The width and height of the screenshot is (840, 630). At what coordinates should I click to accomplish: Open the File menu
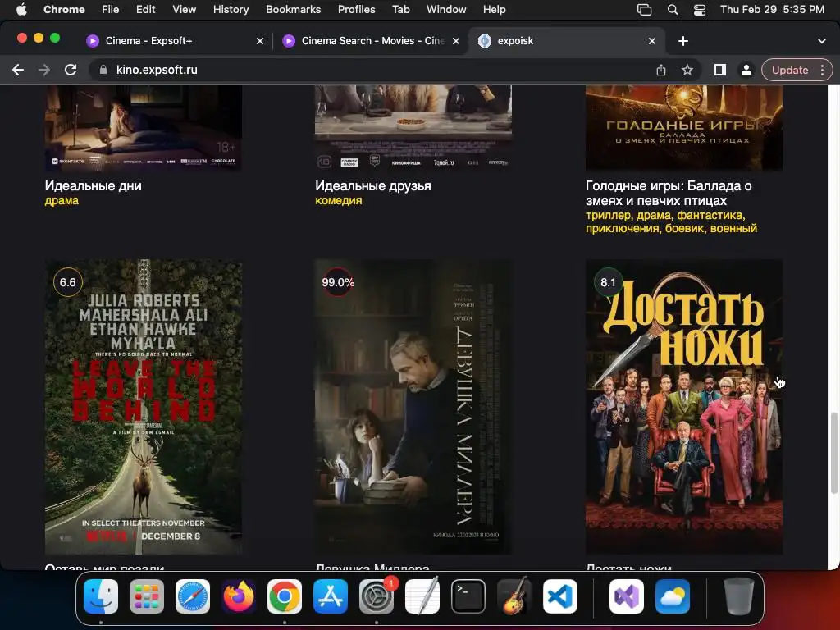point(111,10)
